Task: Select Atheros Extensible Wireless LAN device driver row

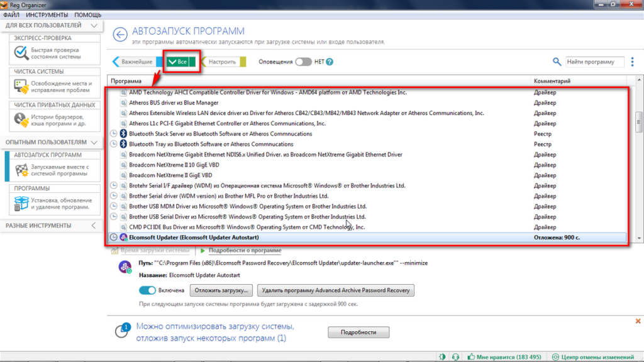Action: tap(367, 113)
